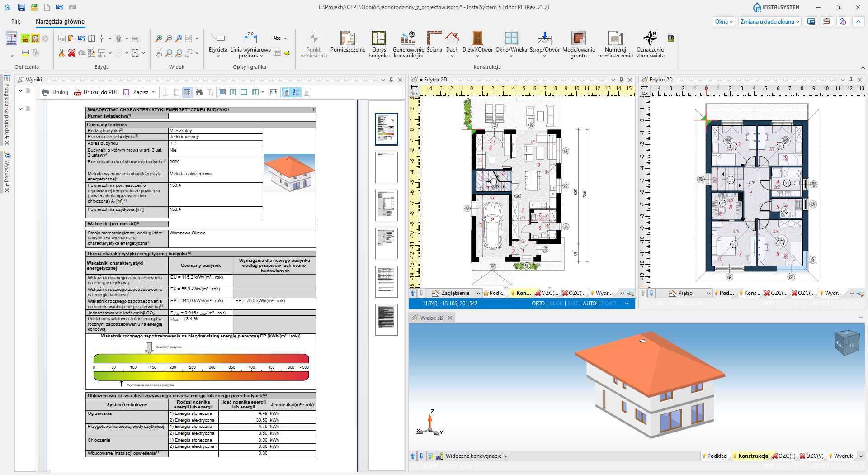Open the Okna dropdown
This screenshot has width=868, height=475.
pyautogui.click(x=724, y=22)
